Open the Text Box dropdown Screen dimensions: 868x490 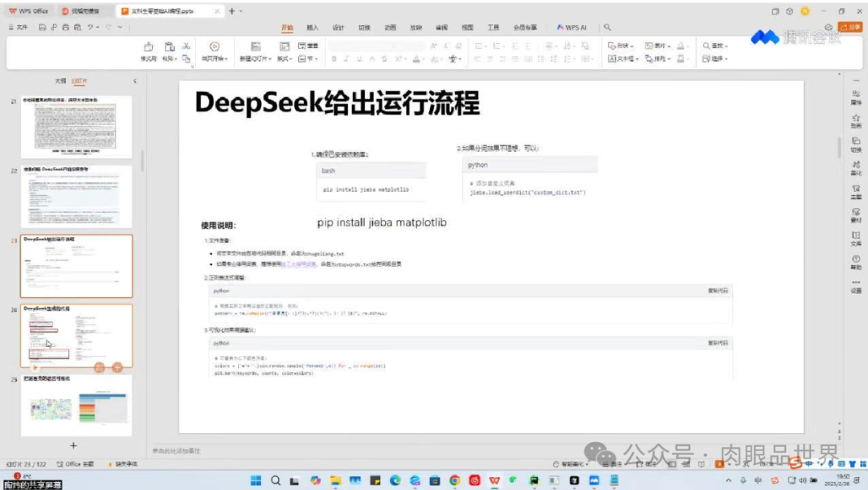click(x=624, y=59)
